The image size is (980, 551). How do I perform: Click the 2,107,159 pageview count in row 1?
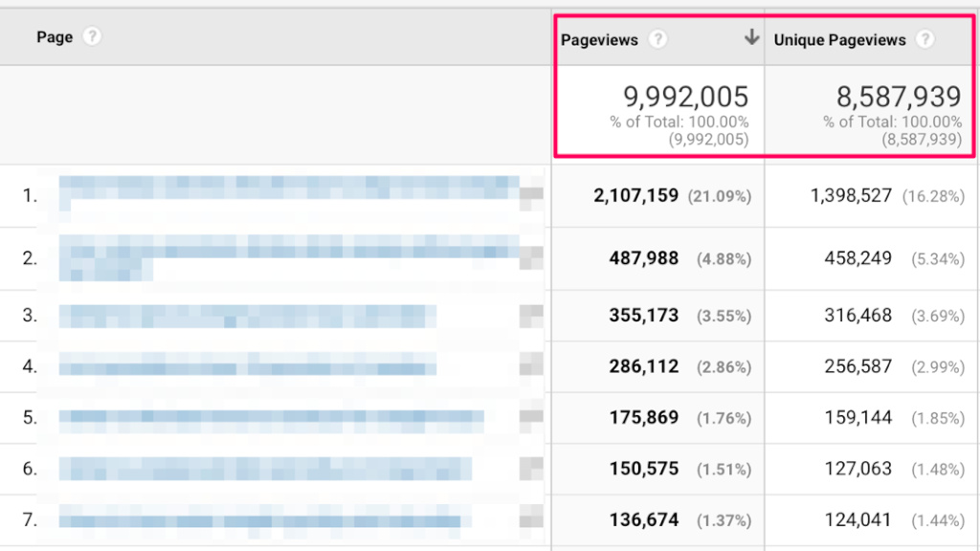(638, 196)
